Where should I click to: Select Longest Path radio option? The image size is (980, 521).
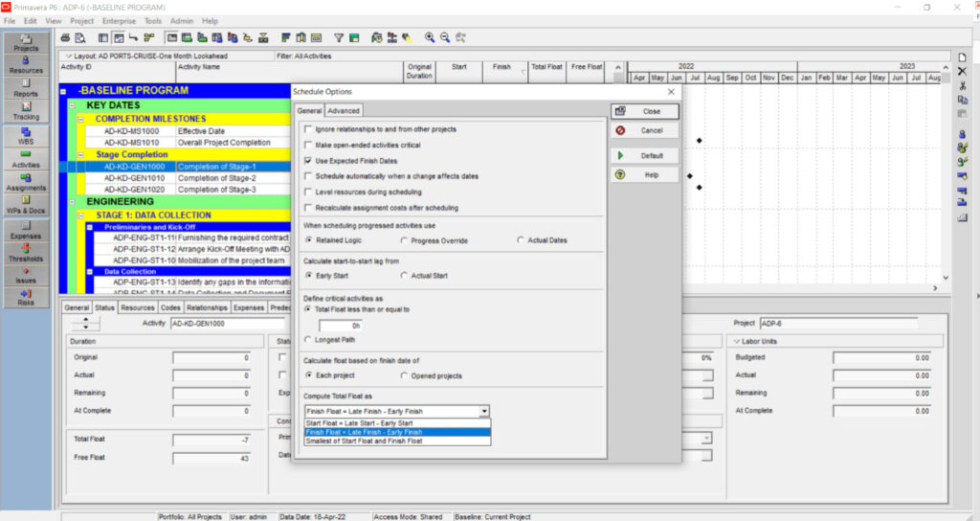307,340
